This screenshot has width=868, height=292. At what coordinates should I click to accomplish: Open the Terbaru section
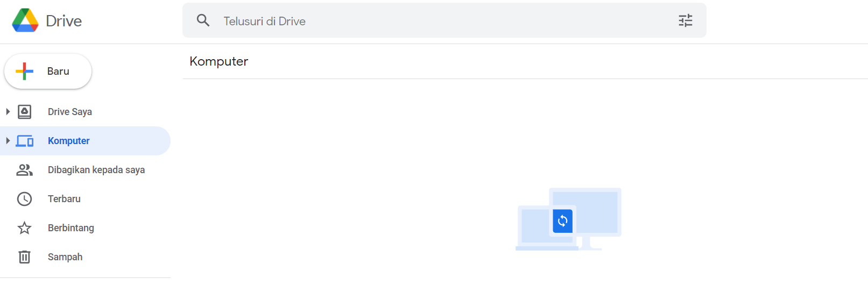click(64, 199)
